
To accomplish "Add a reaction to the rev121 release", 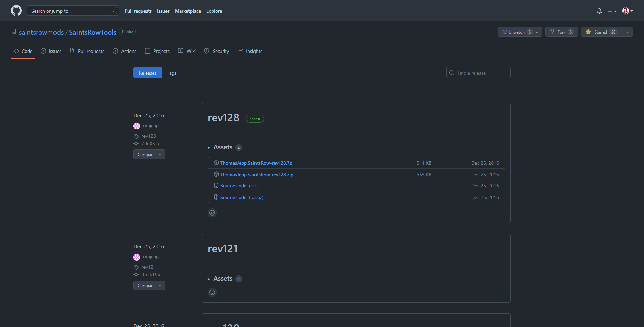I will click(x=212, y=292).
